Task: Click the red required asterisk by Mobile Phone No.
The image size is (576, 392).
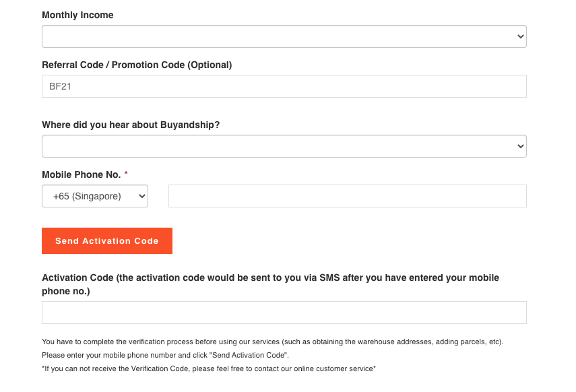Action: point(126,173)
